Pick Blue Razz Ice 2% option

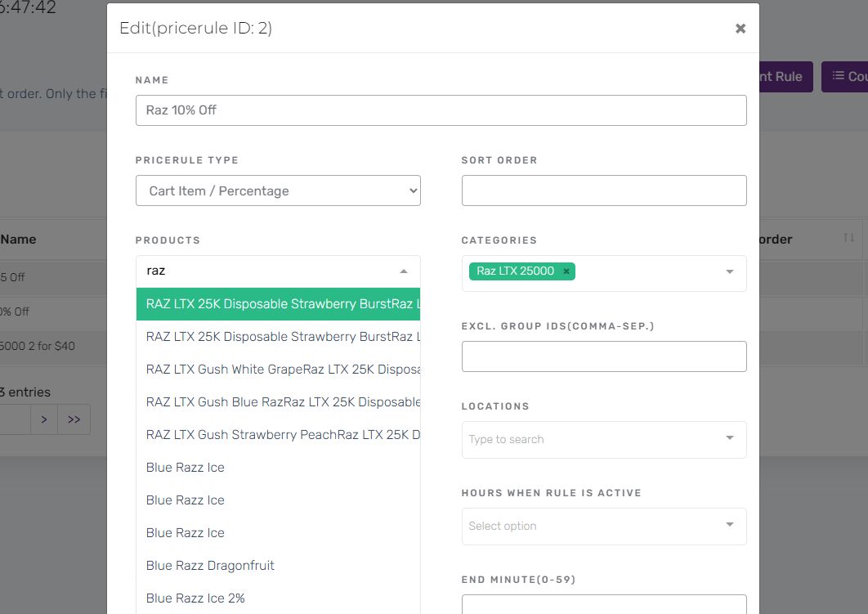[x=278, y=598]
